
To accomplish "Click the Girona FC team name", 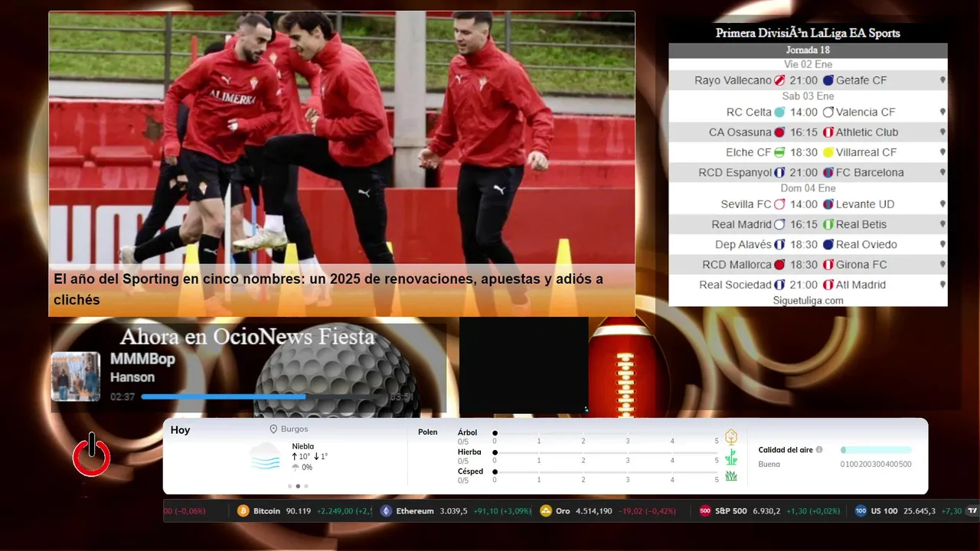I will point(861,265).
